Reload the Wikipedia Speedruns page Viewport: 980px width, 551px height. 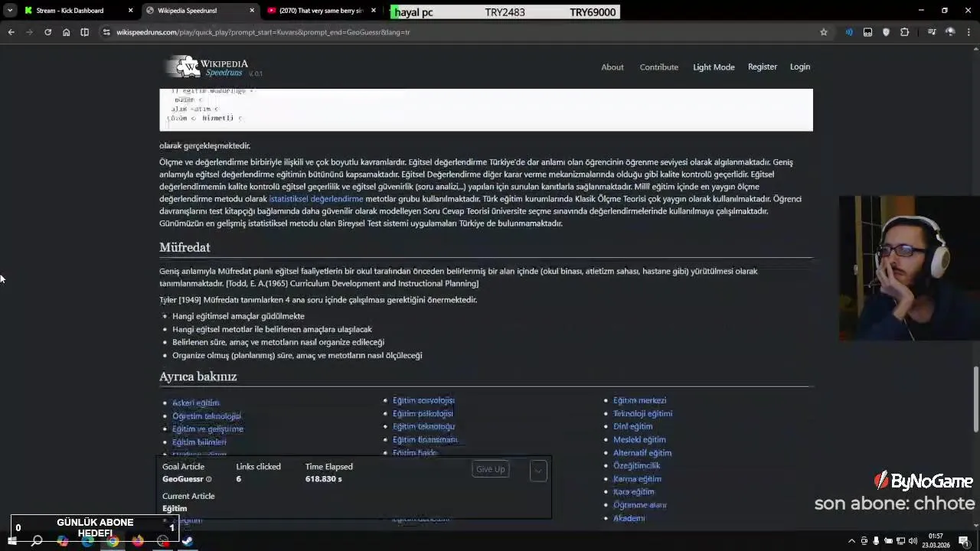[47, 32]
